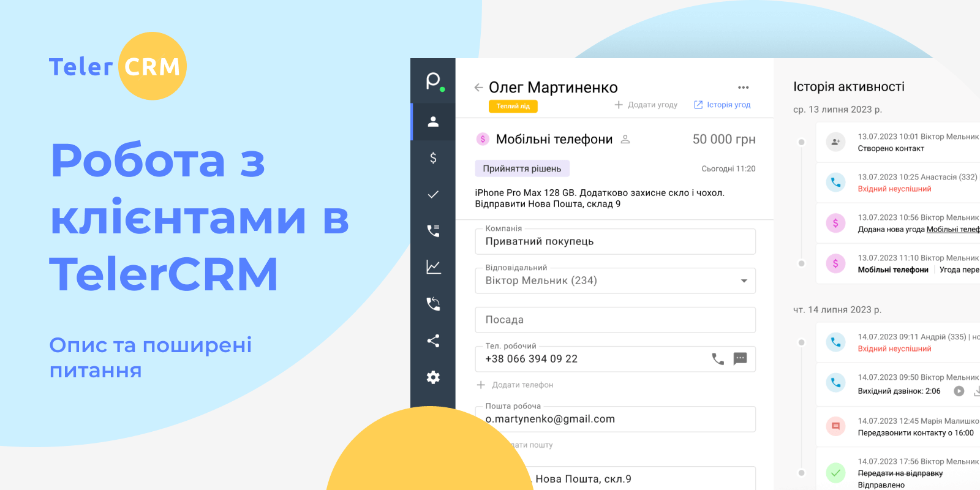The image size is (980, 490).
Task: Play the outgoing call 2:06 recording
Action: pyautogui.click(x=959, y=391)
